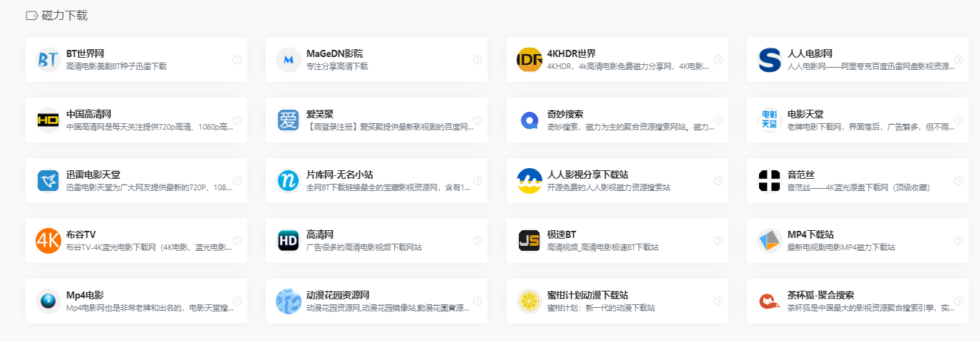Open the arrow on 人人电影网 card
The image size is (980, 342).
pos(959,60)
